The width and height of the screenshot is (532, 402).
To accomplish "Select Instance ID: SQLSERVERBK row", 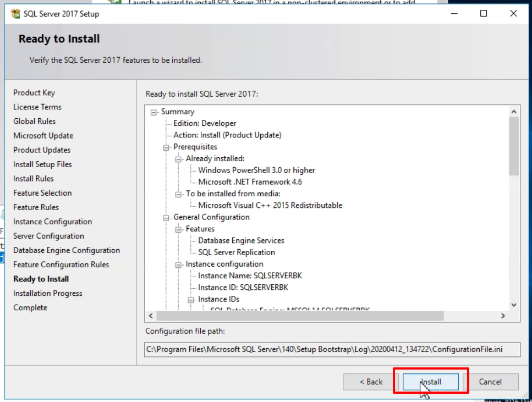I will click(243, 288).
